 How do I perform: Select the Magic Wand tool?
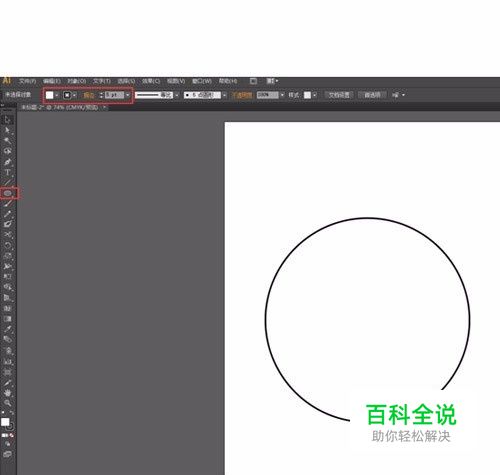click(x=7, y=140)
